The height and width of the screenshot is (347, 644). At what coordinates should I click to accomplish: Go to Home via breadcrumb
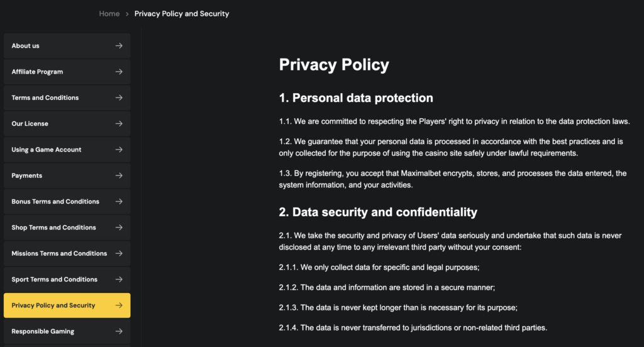coord(109,14)
